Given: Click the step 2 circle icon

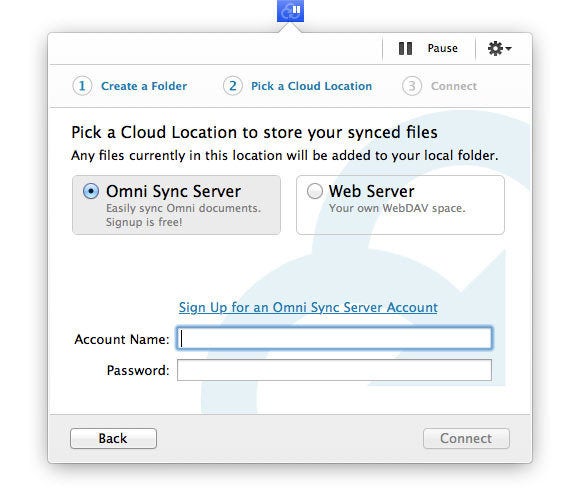Looking at the screenshot, I should pos(233,86).
